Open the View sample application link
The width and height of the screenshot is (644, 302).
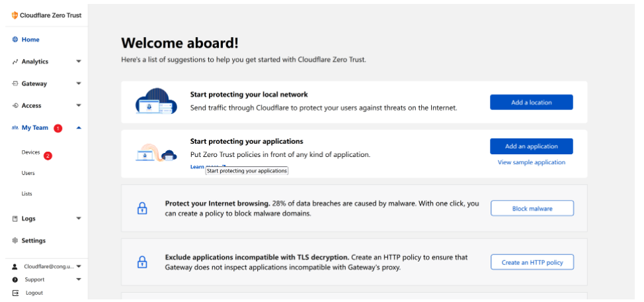[531, 162]
